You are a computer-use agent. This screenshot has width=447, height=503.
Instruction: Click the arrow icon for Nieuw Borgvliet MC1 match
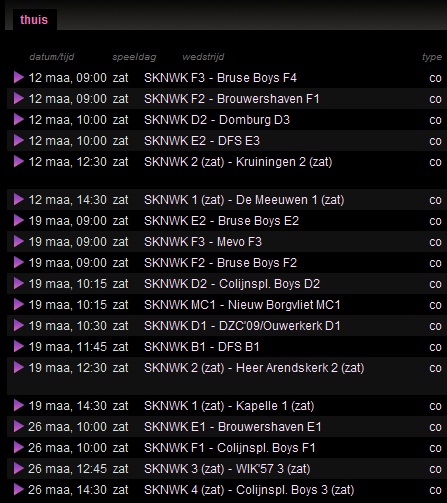(19, 305)
